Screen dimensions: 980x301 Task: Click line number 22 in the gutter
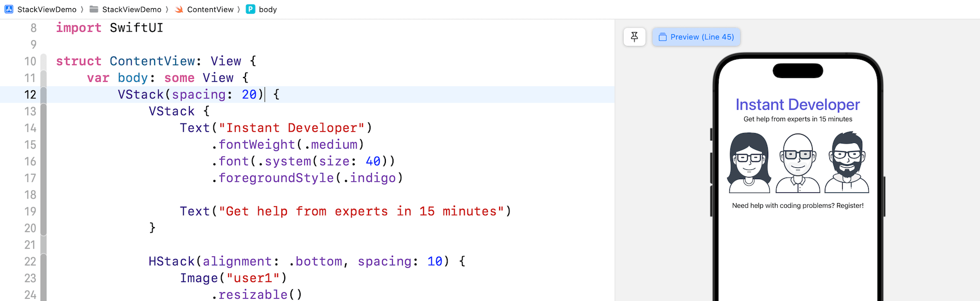(x=30, y=261)
